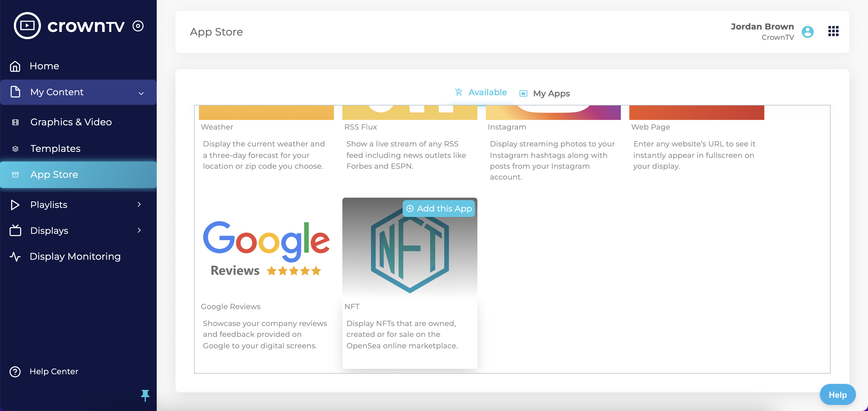
Task: Click the Available shopping cart icon
Action: 459,92
